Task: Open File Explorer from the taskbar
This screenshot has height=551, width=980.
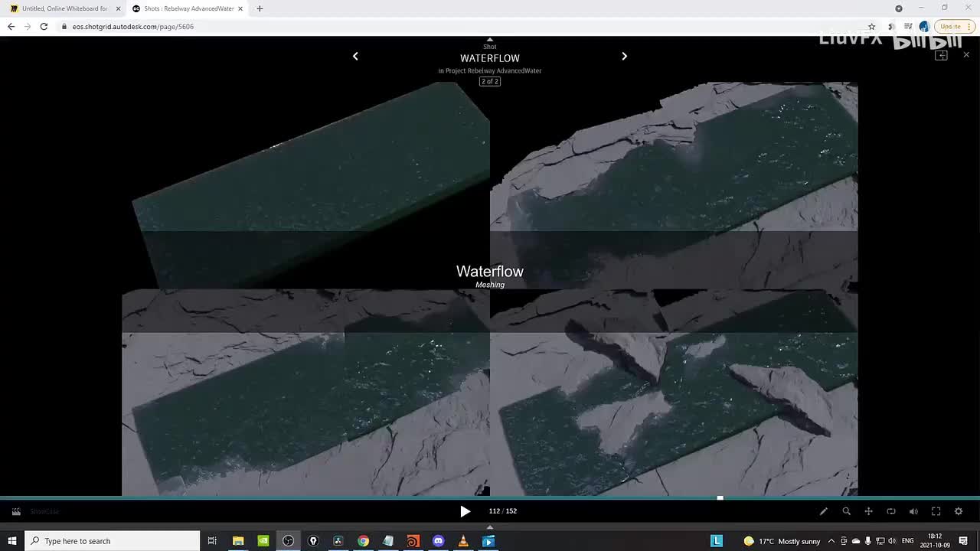Action: tap(238, 541)
